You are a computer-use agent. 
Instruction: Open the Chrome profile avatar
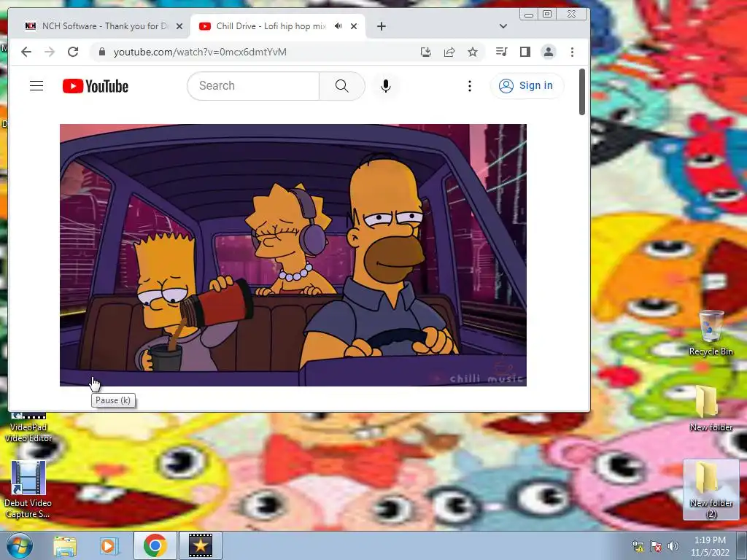tap(549, 52)
